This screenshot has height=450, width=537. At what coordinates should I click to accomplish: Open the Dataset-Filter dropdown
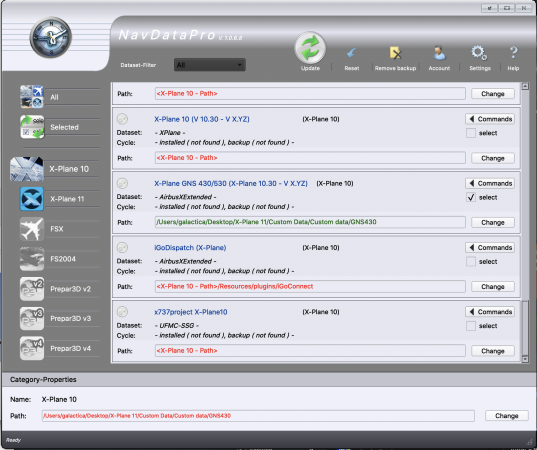(210, 65)
